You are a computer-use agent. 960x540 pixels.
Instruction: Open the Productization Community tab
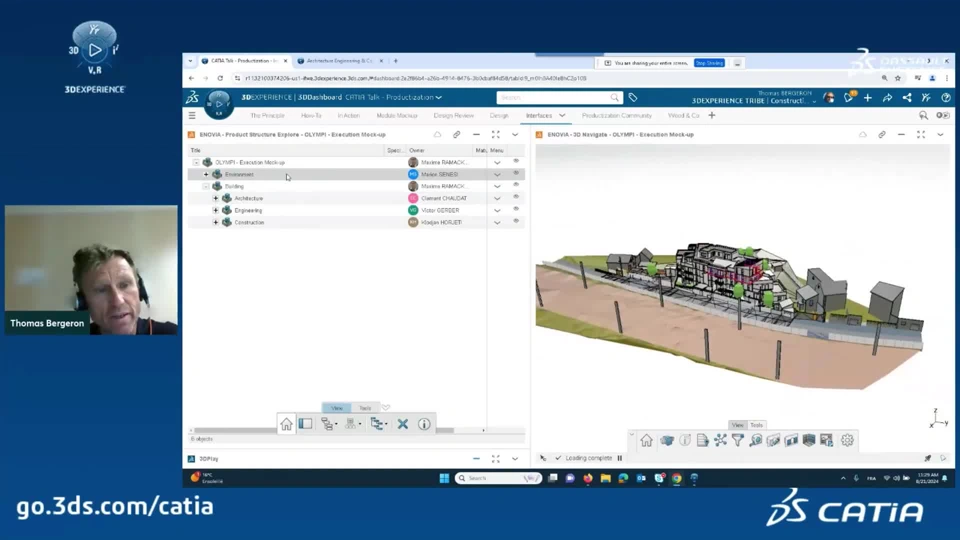point(617,115)
